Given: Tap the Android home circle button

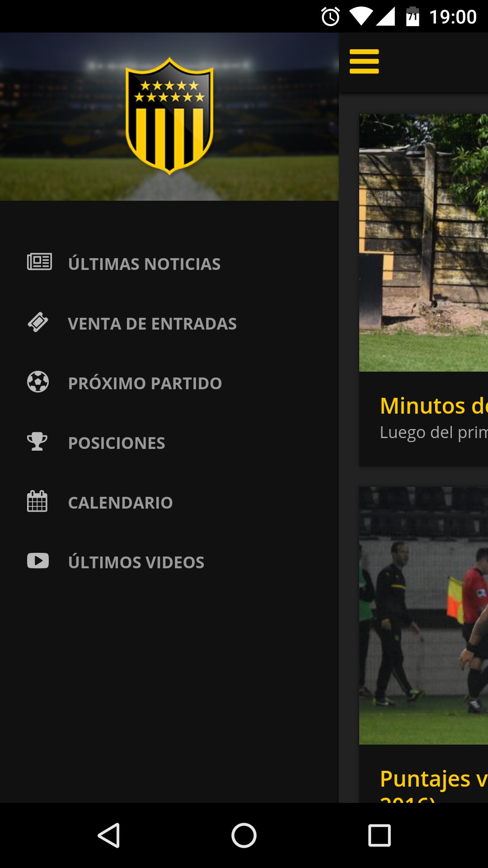Looking at the screenshot, I should point(244,835).
